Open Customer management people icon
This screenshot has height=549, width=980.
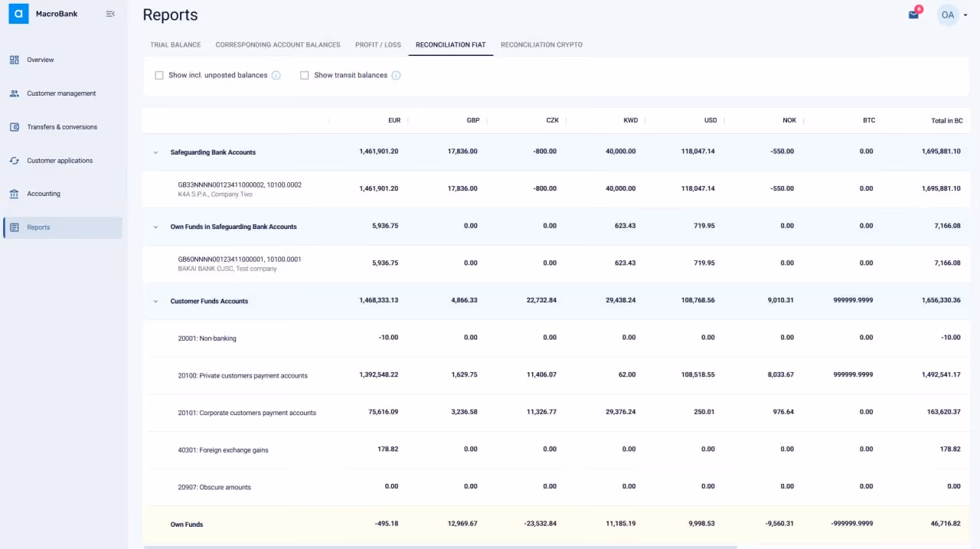(14, 93)
